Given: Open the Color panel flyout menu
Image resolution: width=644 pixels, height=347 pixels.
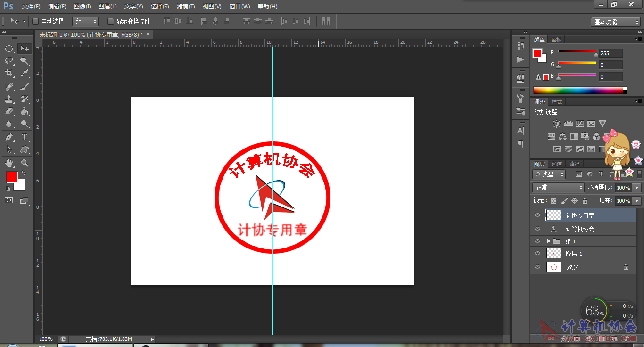Looking at the screenshot, I should click(639, 39).
